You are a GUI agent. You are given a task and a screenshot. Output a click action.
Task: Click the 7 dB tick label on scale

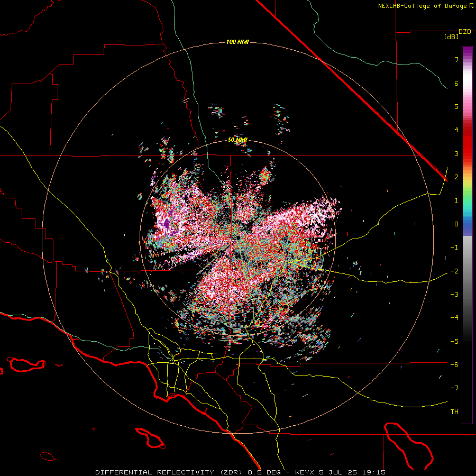(456, 59)
